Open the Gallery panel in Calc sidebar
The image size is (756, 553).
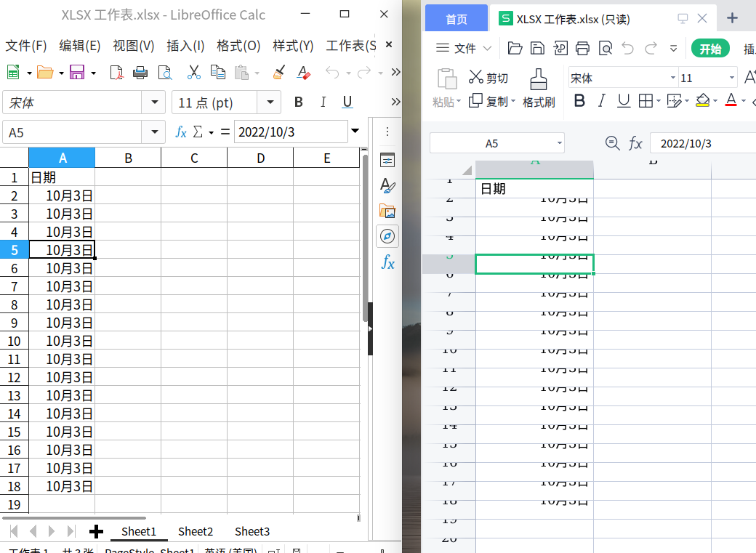(x=387, y=211)
